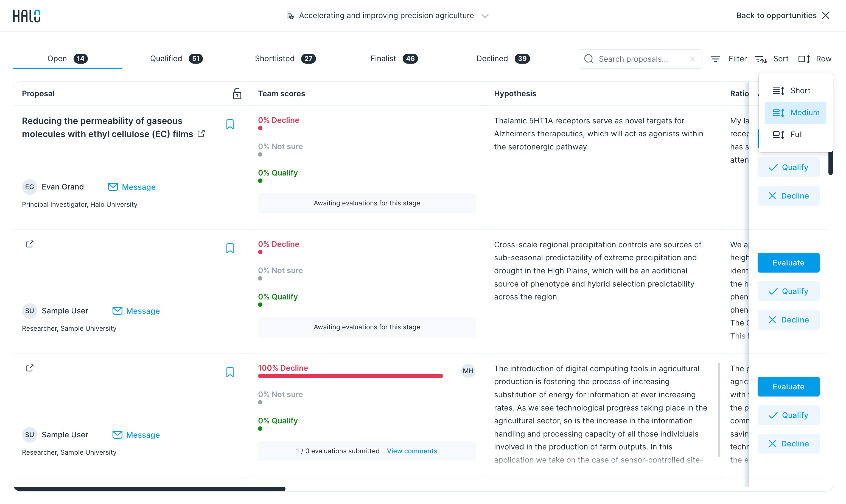
Task: Open the second proposal's external link icon
Action: coord(30,244)
